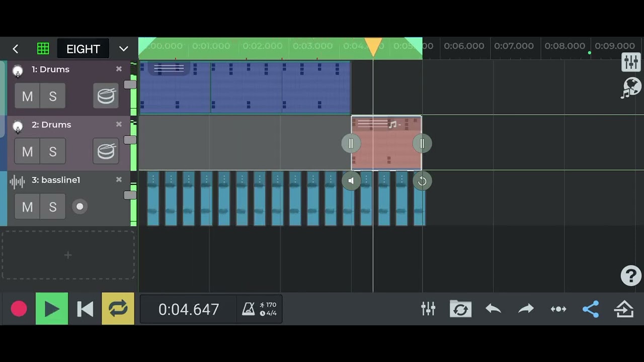Remove track 1 Drums with X

(x=119, y=69)
